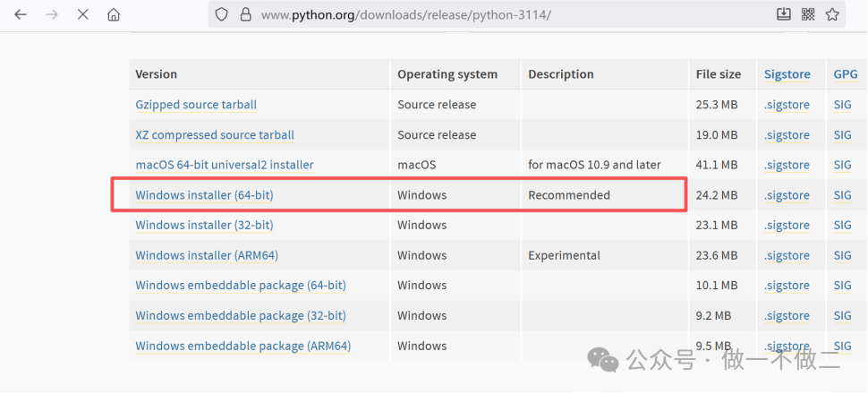Viewport: 868px width, 394px height.
Task: Open SIG for Windows installer (ARM64)
Action: [842, 255]
